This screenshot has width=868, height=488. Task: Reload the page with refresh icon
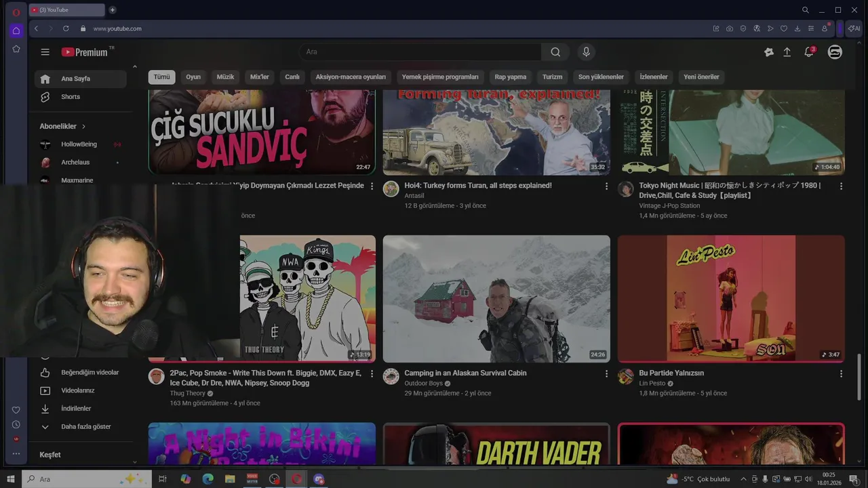pyautogui.click(x=66, y=28)
